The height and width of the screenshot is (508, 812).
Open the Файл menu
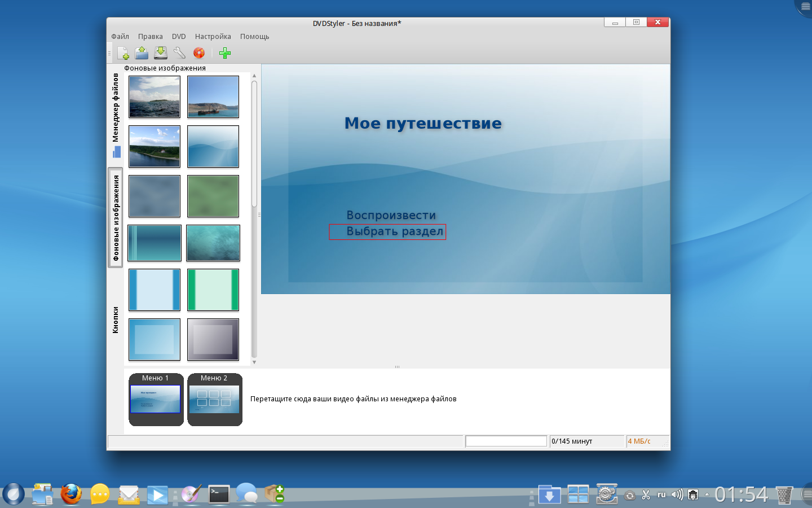(120, 37)
